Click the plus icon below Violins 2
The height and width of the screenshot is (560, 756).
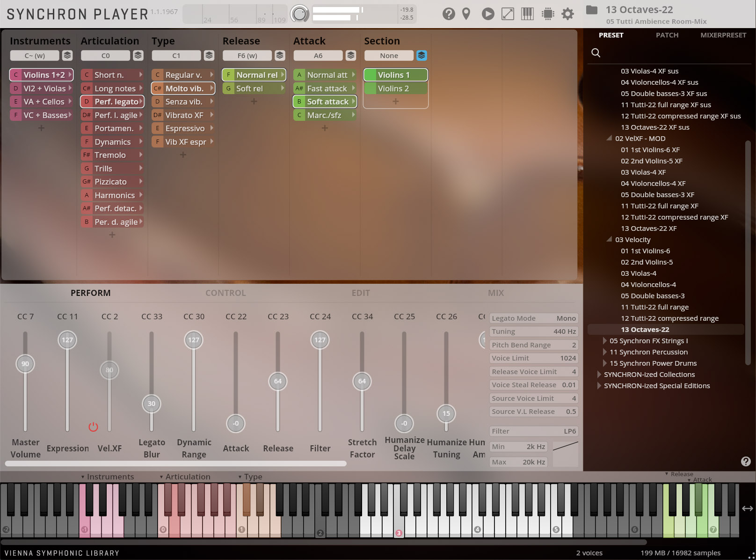(x=395, y=101)
